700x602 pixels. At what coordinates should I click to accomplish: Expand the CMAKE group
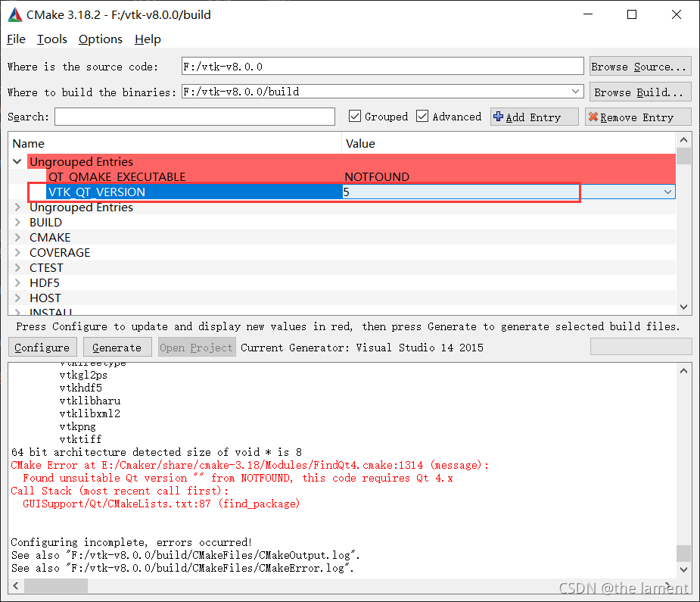pos(17,238)
